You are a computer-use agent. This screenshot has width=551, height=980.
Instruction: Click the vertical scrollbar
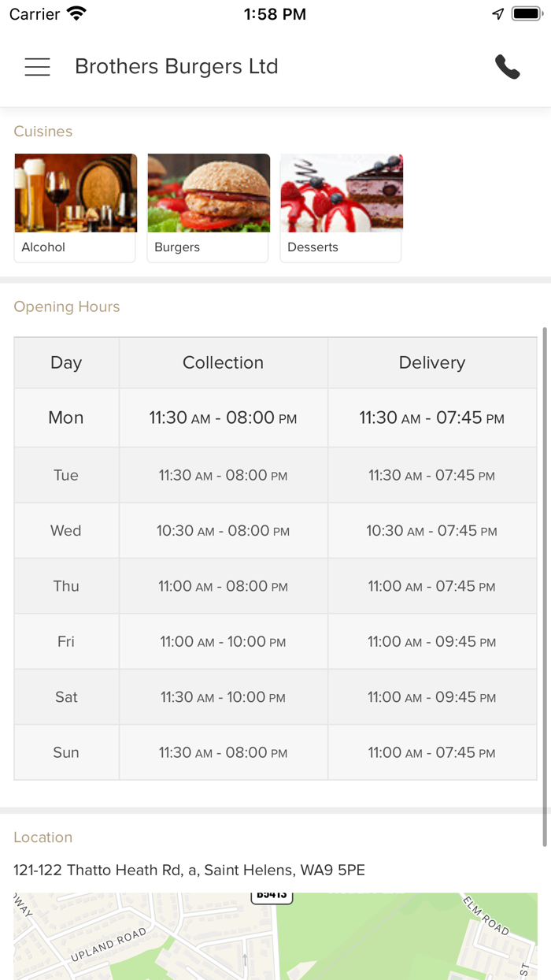(x=545, y=583)
